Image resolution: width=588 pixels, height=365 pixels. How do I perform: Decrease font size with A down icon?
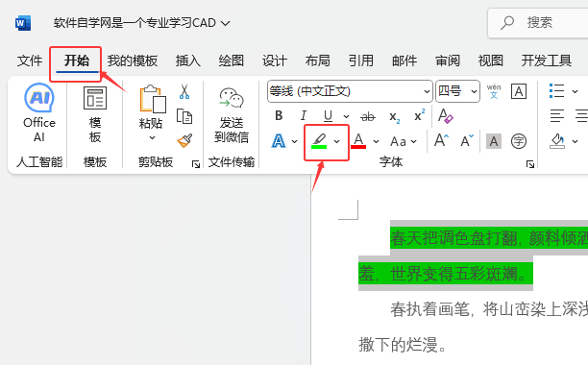coord(467,141)
